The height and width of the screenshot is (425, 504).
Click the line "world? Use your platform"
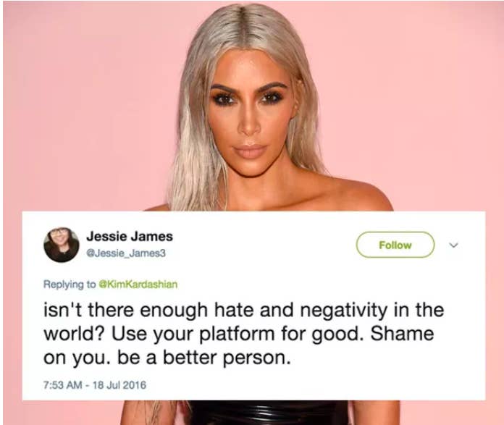tap(159, 334)
